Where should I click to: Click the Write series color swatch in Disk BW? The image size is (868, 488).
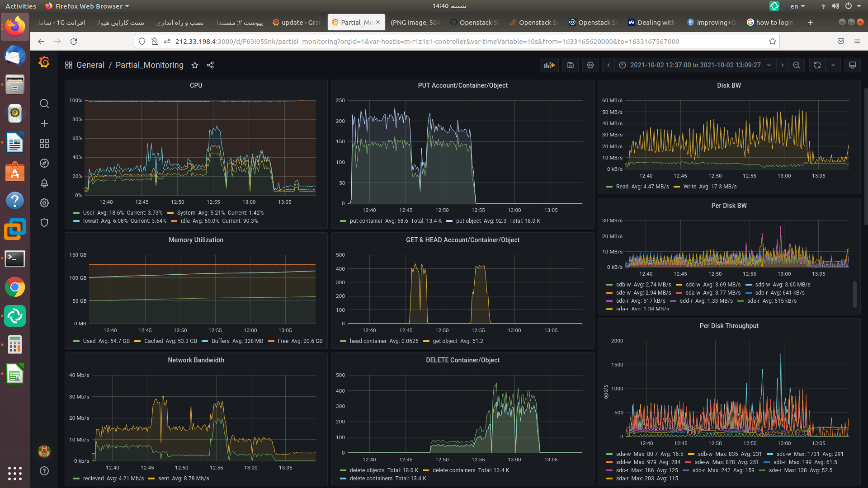677,187
